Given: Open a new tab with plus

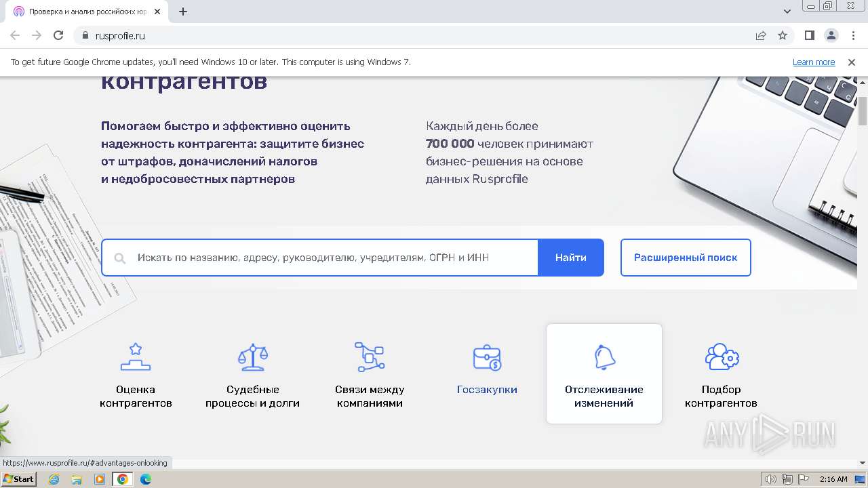Looking at the screenshot, I should [x=182, y=12].
